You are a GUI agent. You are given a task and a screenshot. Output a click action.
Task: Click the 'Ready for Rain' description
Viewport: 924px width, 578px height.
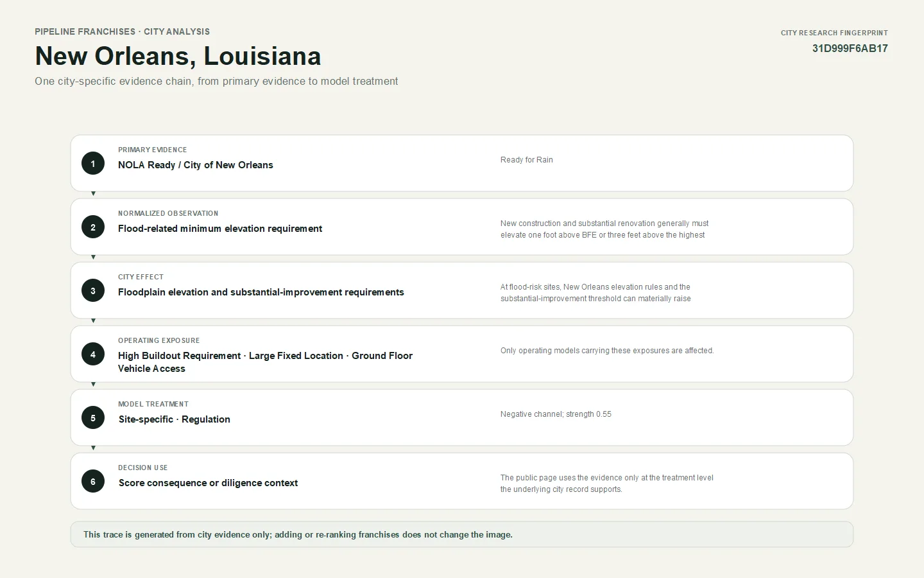pos(527,160)
